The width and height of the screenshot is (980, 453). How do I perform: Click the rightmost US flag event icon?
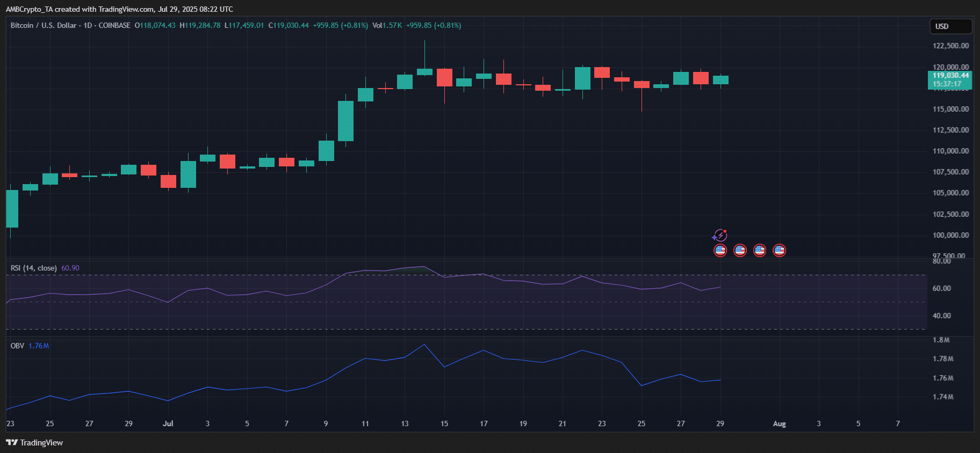coord(779,250)
